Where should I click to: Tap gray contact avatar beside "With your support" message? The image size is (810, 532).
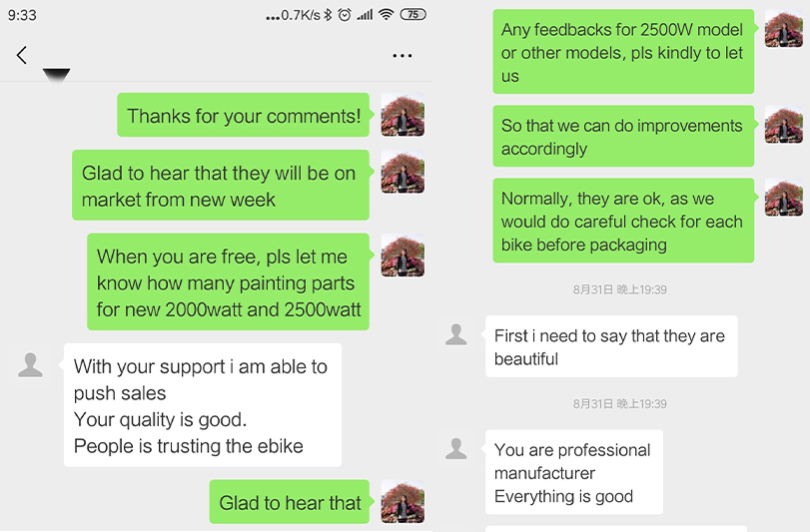(x=30, y=365)
